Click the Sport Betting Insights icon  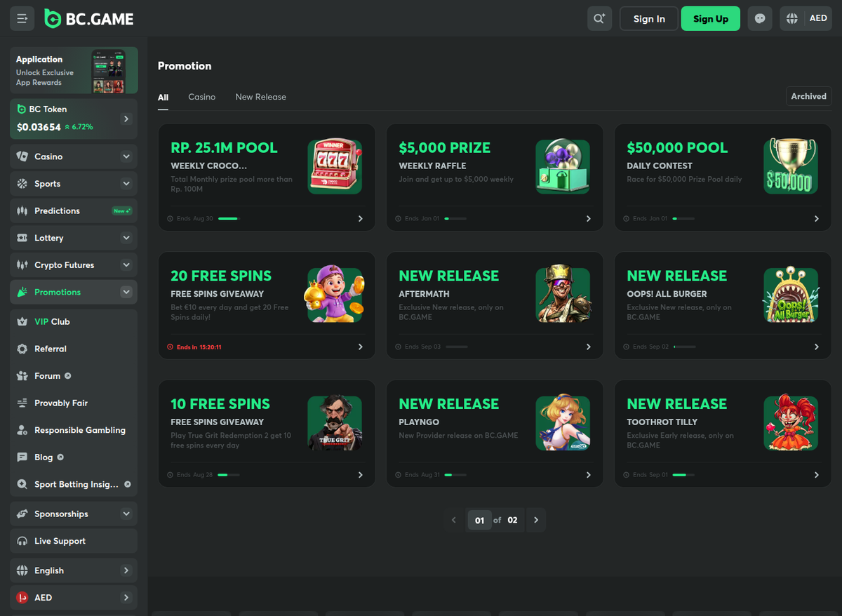22,484
